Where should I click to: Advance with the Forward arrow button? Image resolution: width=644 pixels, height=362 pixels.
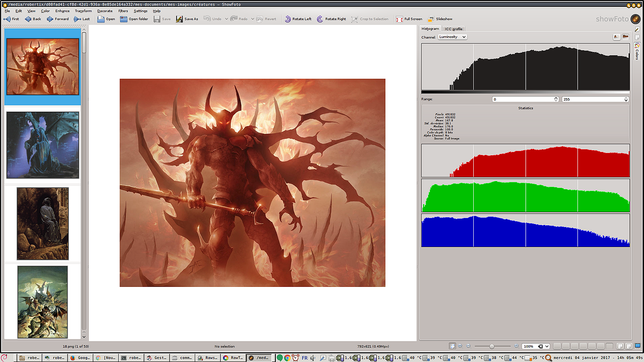58,19
